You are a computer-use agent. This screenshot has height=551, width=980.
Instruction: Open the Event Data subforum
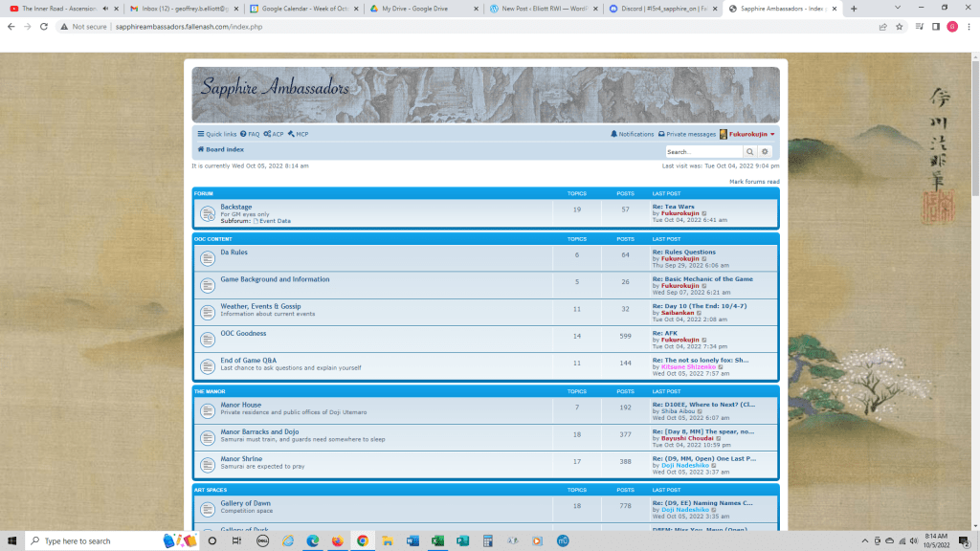pos(274,221)
